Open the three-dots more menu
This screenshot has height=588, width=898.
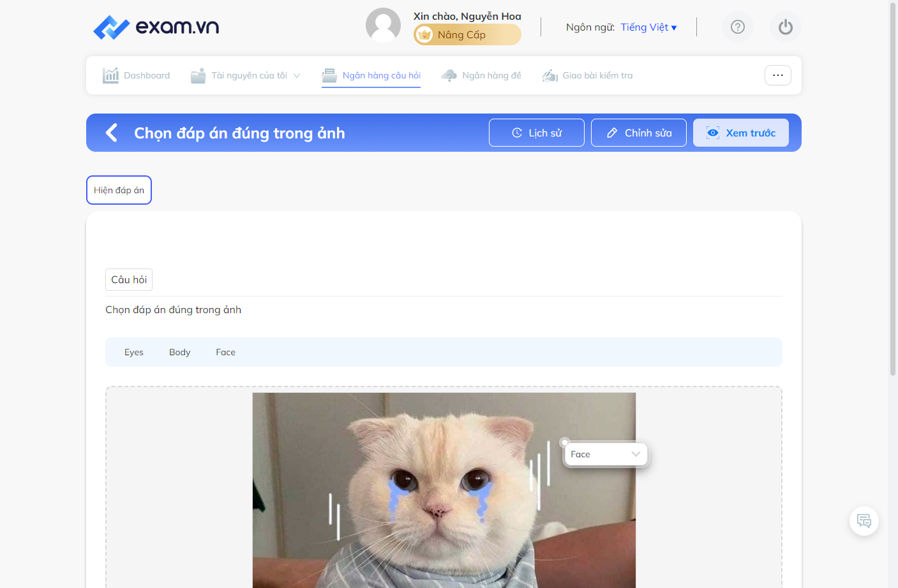tap(778, 75)
